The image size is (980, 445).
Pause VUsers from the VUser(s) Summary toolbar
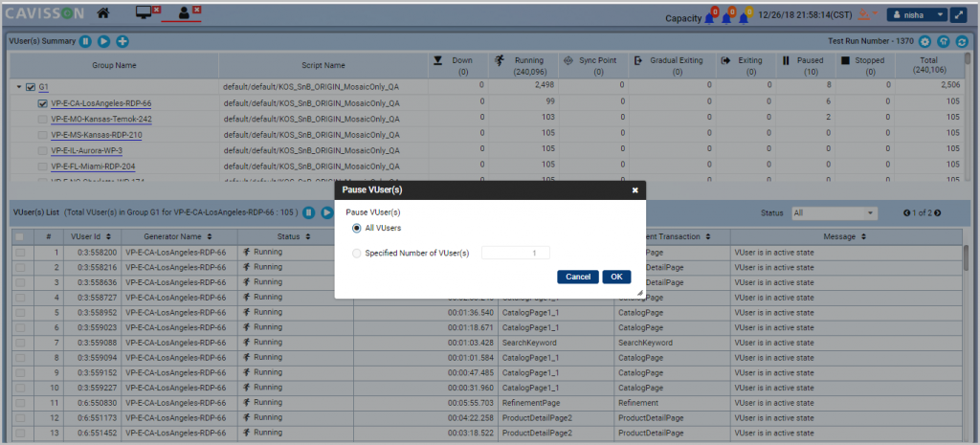pos(86,42)
